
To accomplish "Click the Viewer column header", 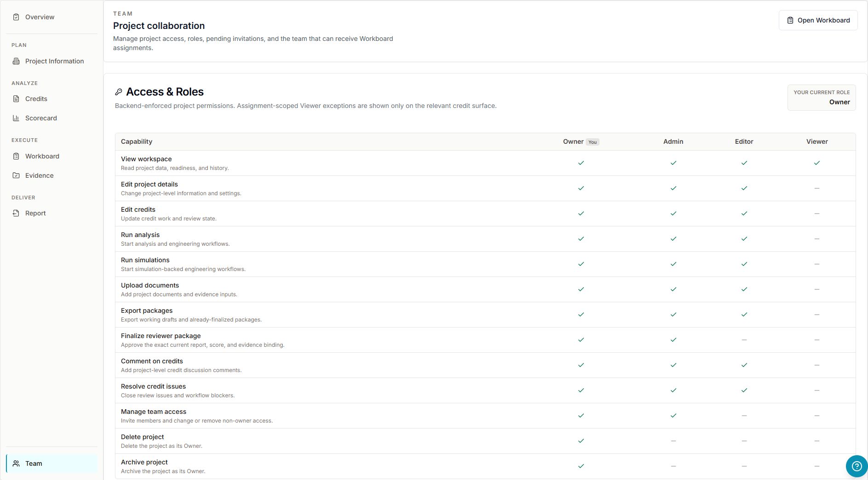I will tap(817, 141).
